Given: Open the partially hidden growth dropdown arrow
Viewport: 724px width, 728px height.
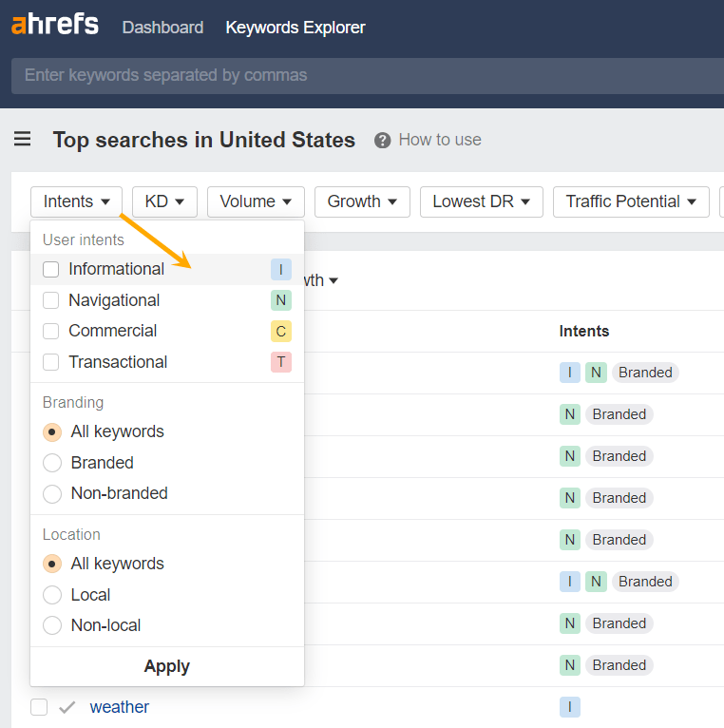Looking at the screenshot, I should tap(333, 281).
